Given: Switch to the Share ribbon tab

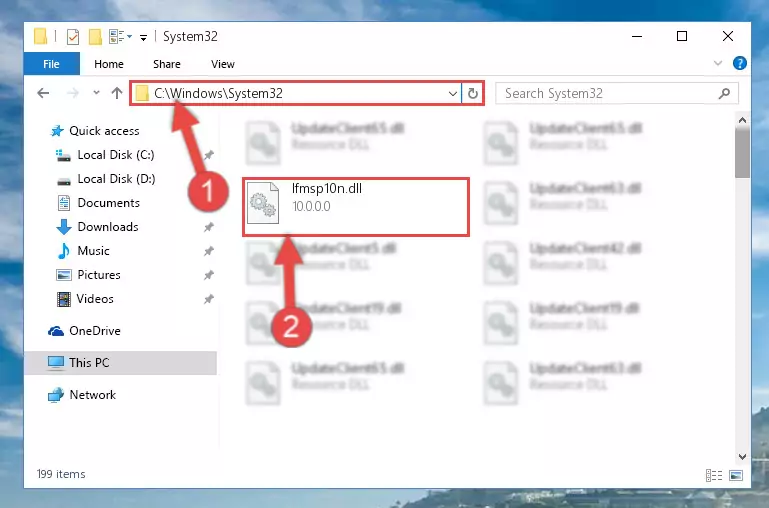Looking at the screenshot, I should [x=167, y=64].
